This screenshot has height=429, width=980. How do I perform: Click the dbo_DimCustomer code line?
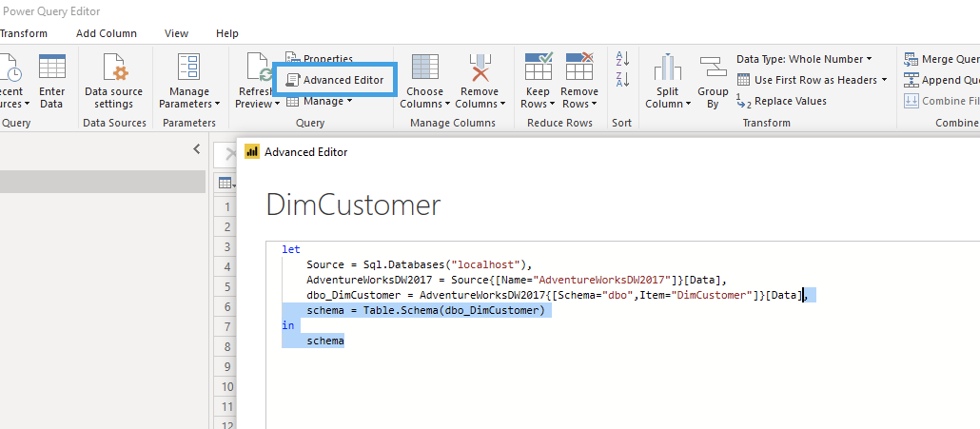pos(557,295)
